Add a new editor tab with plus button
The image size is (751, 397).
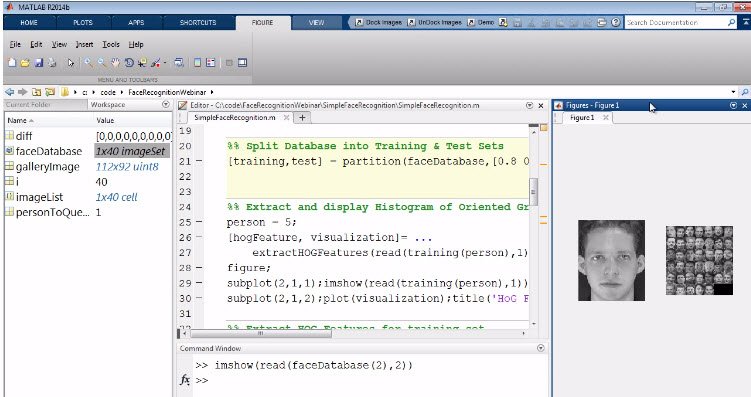point(302,117)
